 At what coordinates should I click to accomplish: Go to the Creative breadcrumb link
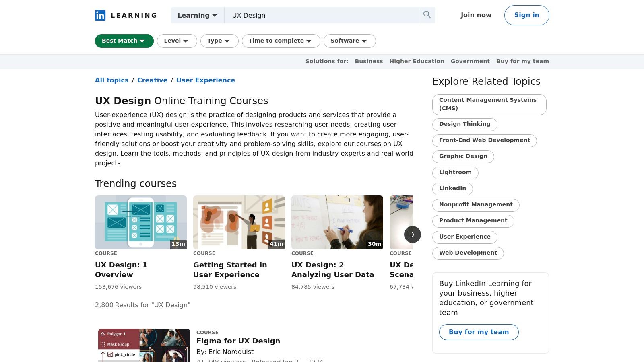[152, 80]
